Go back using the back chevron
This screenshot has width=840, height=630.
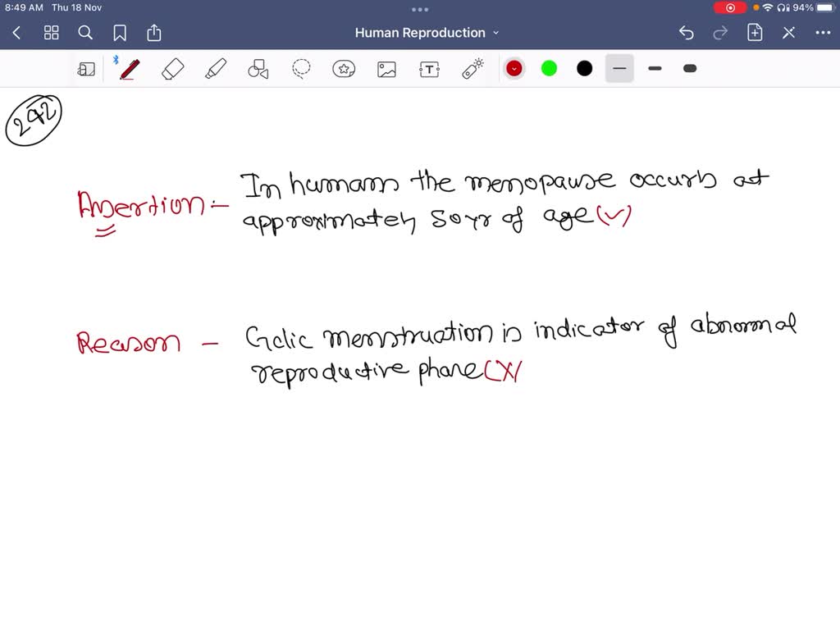[x=17, y=33]
